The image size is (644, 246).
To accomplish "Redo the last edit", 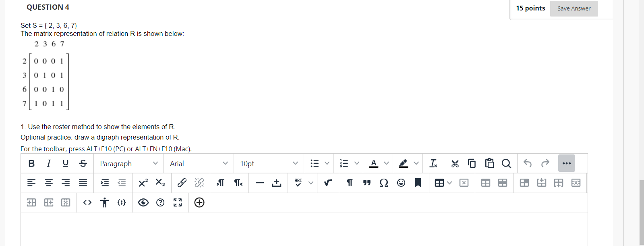I will (x=545, y=163).
